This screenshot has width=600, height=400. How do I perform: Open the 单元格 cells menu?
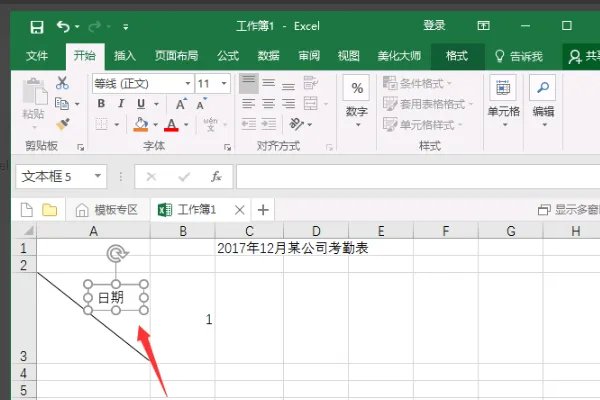coord(504,101)
